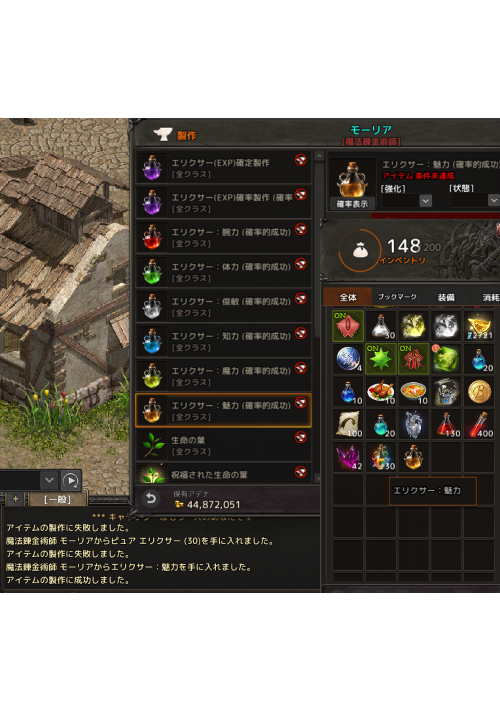Image resolution: width=500 pixels, height=711 pixels.
Task: Select the roast chicken food item
Action: pyautogui.click(x=381, y=391)
